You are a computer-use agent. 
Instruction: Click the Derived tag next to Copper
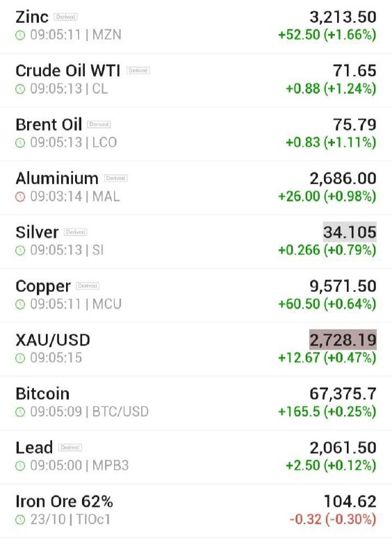(x=88, y=286)
